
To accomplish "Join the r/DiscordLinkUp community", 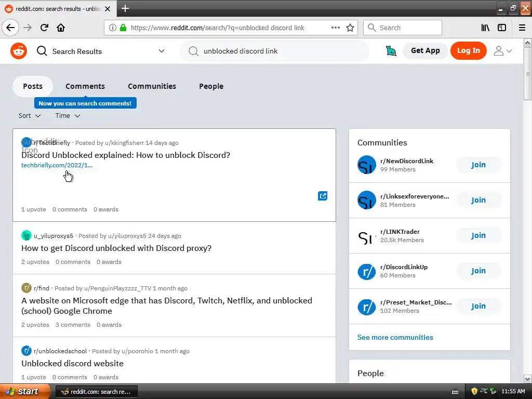I will [478, 271].
